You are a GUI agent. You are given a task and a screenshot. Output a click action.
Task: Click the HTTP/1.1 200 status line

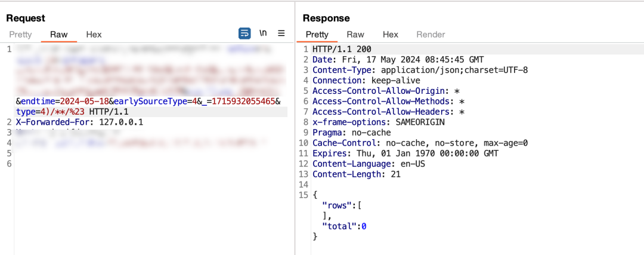[346, 49]
